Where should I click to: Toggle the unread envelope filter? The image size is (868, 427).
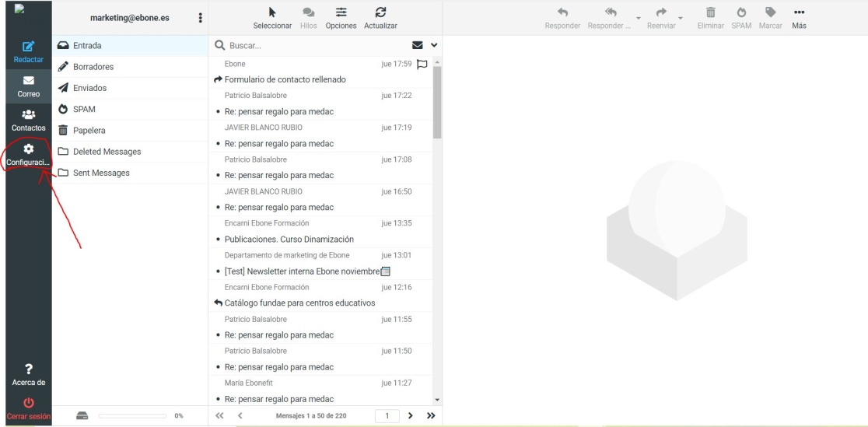[417, 46]
